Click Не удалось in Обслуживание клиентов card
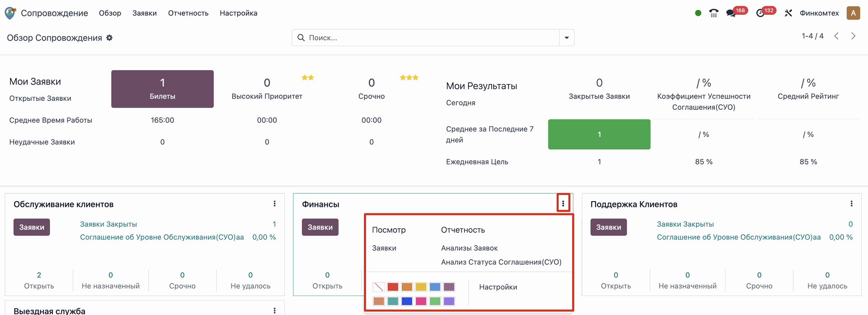Image resolution: width=868 pixels, height=315 pixels. [x=250, y=280]
